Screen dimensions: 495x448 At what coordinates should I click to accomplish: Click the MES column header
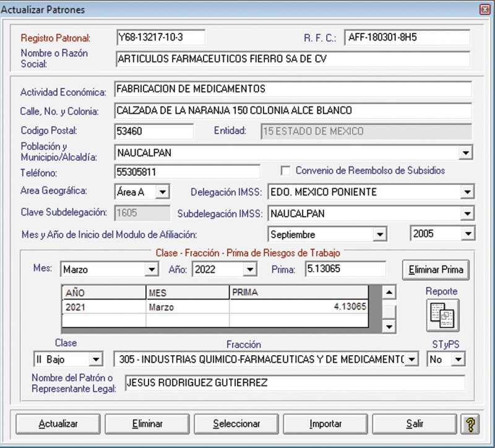tap(187, 293)
